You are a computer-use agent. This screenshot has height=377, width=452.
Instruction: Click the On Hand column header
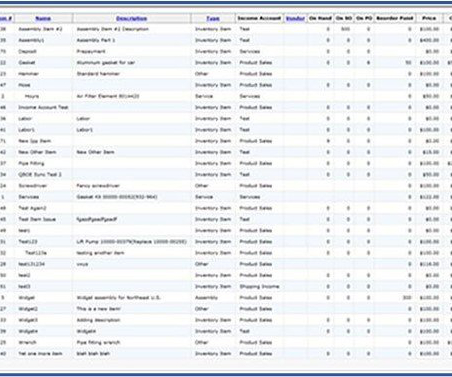coord(320,18)
